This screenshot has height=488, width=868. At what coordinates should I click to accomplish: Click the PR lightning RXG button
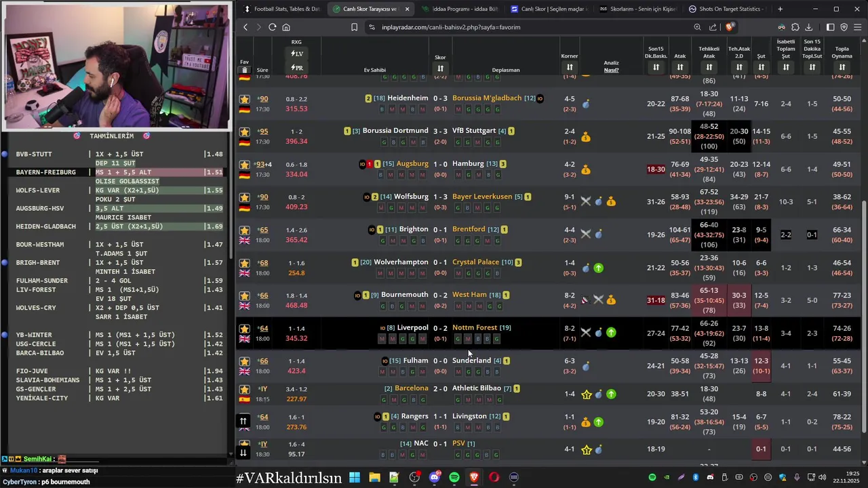(x=296, y=68)
